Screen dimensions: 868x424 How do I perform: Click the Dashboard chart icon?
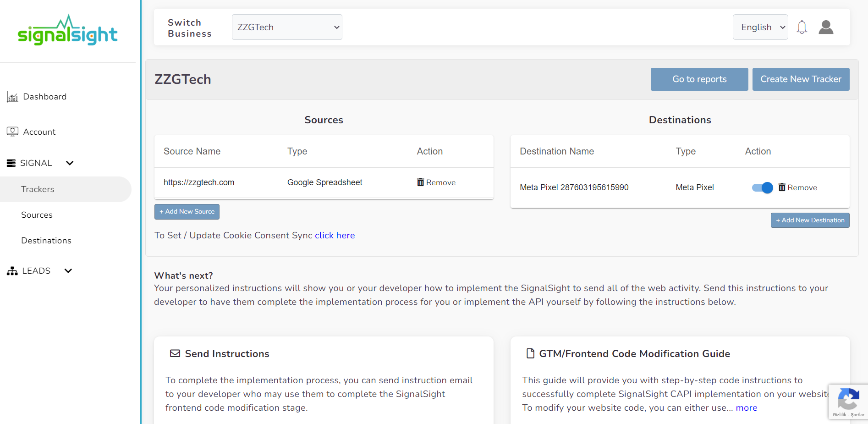click(12, 97)
